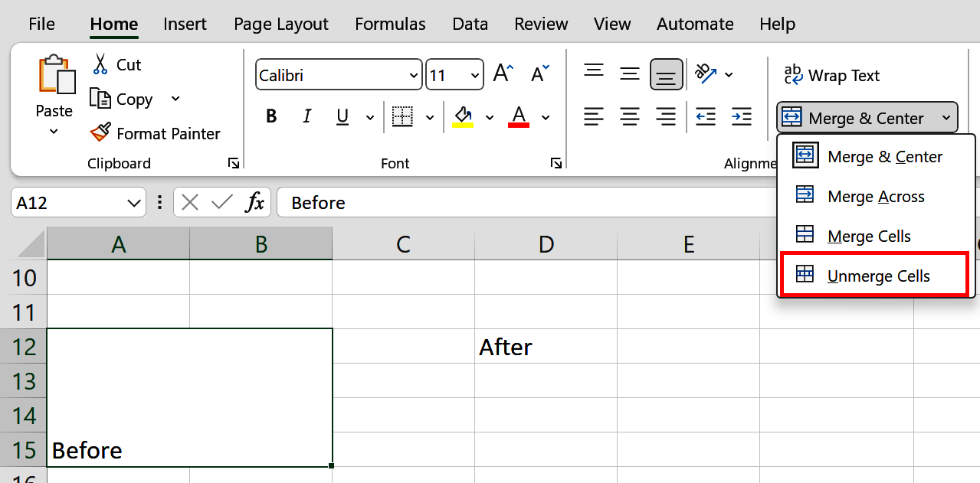The width and height of the screenshot is (980, 483).
Task: Open the Insert Function (fx) icon
Action: pos(254,202)
